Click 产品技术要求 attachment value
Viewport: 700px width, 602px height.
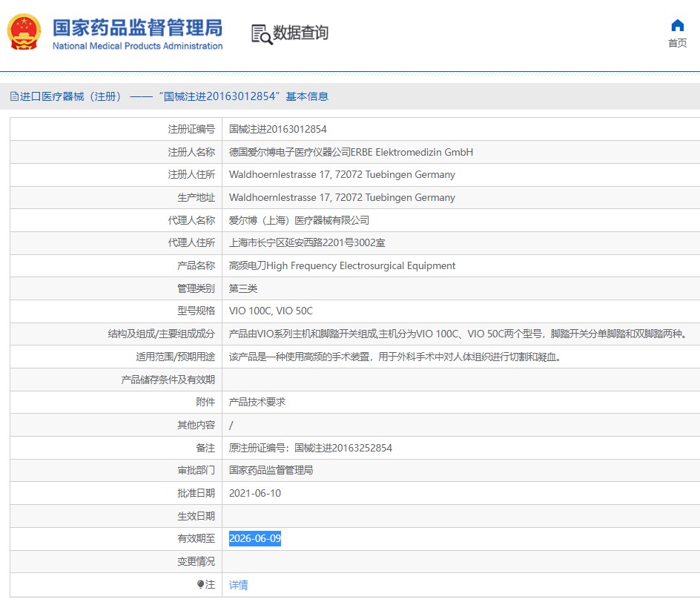(257, 402)
